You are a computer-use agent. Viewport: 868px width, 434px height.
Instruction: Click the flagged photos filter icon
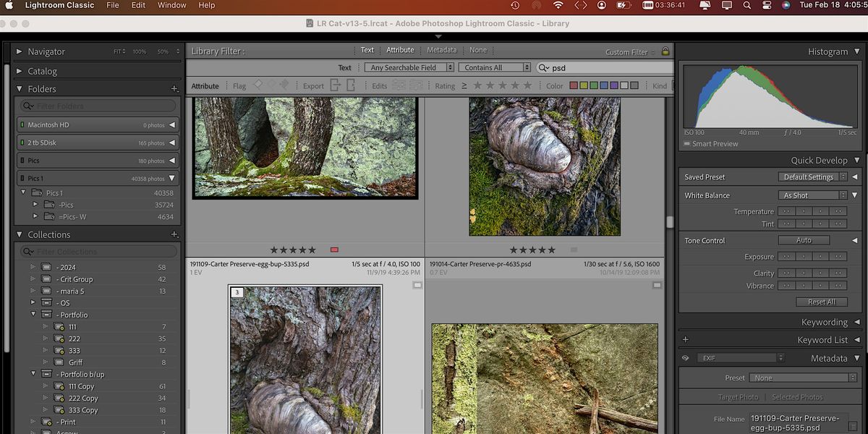click(x=258, y=85)
